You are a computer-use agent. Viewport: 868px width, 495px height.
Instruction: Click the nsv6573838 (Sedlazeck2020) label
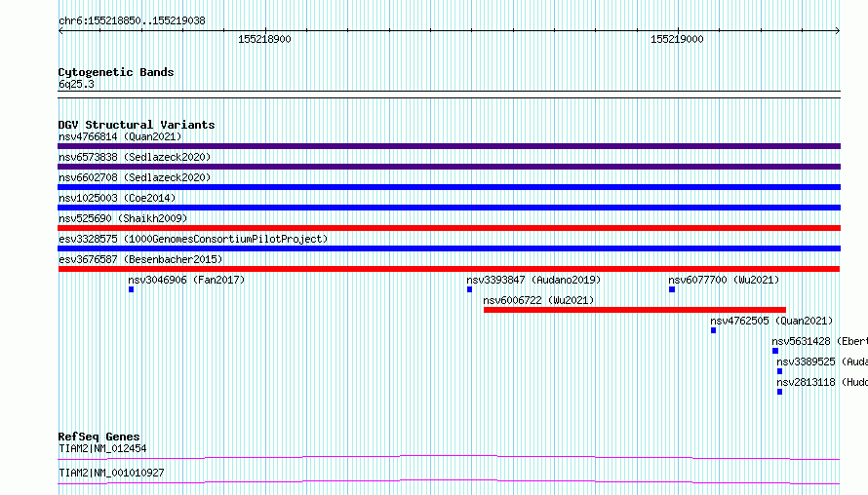[135, 157]
